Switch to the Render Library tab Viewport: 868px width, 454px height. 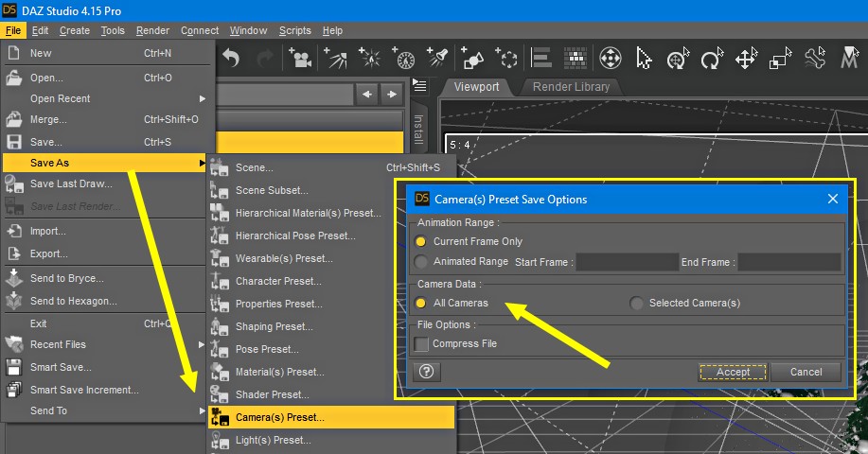click(571, 87)
